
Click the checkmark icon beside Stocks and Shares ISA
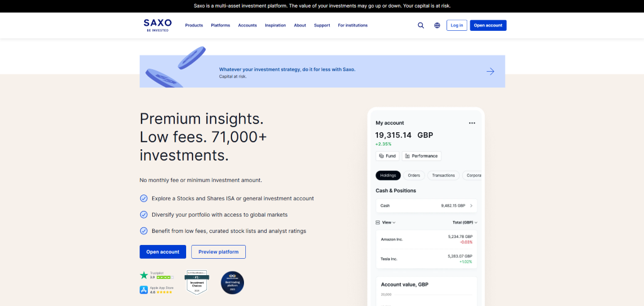pos(144,198)
